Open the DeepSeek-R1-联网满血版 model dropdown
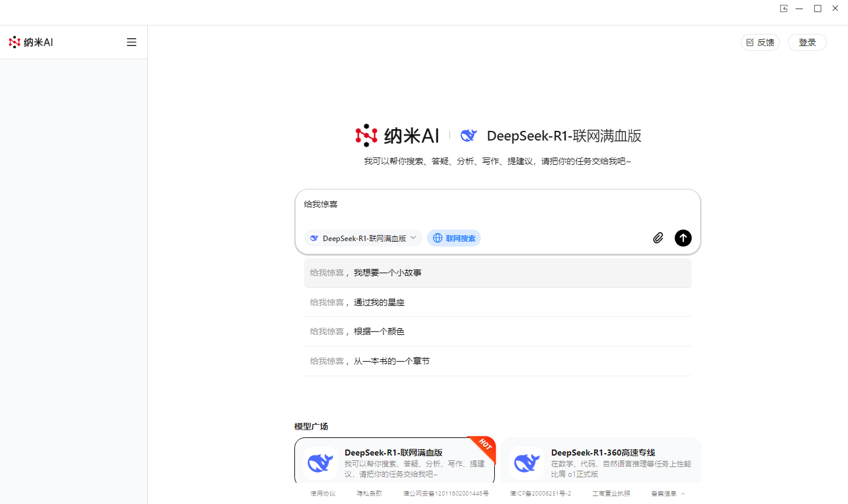Screen dimensions: 848x504 point(363,238)
